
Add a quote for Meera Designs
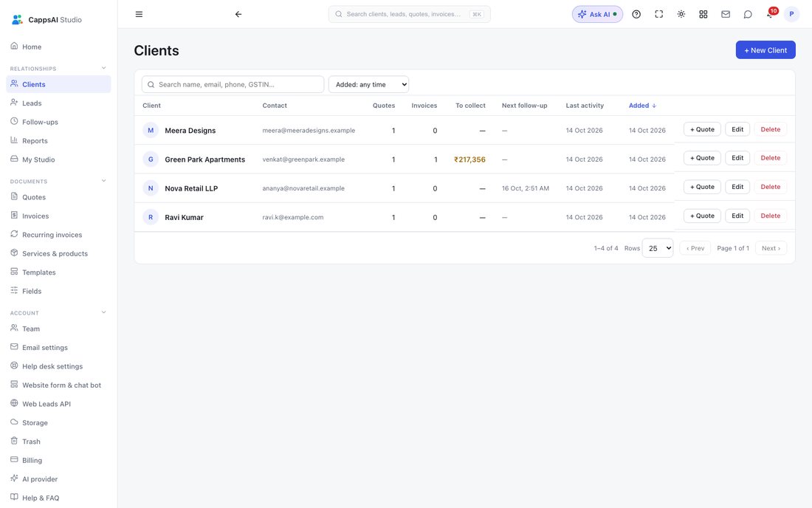coord(702,129)
